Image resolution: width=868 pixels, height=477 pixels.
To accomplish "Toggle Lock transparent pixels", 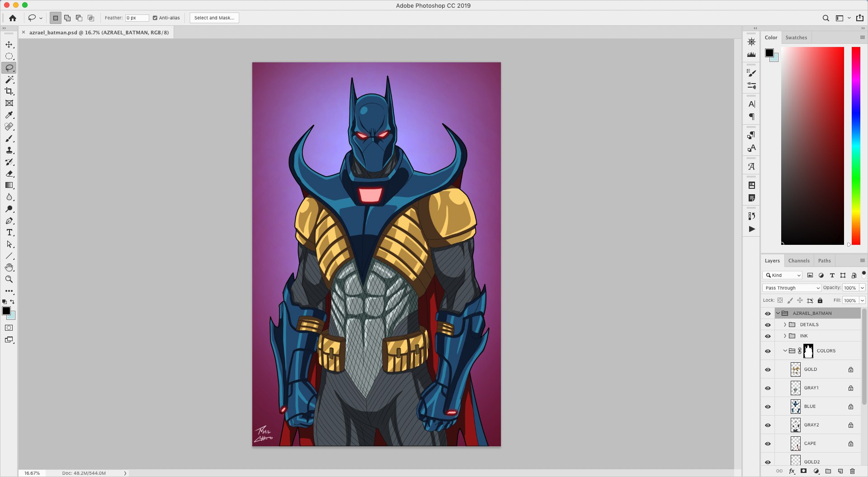I will [780, 300].
